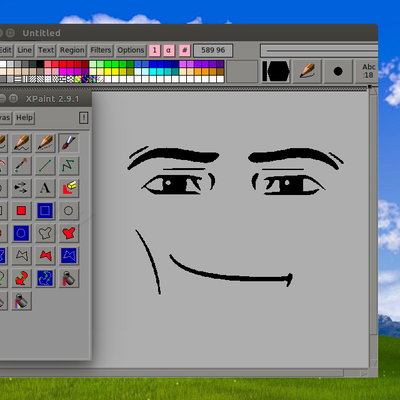The width and height of the screenshot is (400, 400).
Task: Select the calligraphic brush pen tool
Action: coord(69,143)
